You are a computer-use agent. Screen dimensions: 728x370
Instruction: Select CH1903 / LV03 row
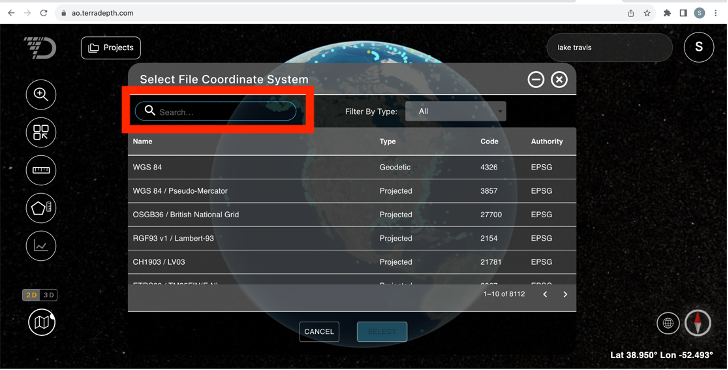coord(352,262)
